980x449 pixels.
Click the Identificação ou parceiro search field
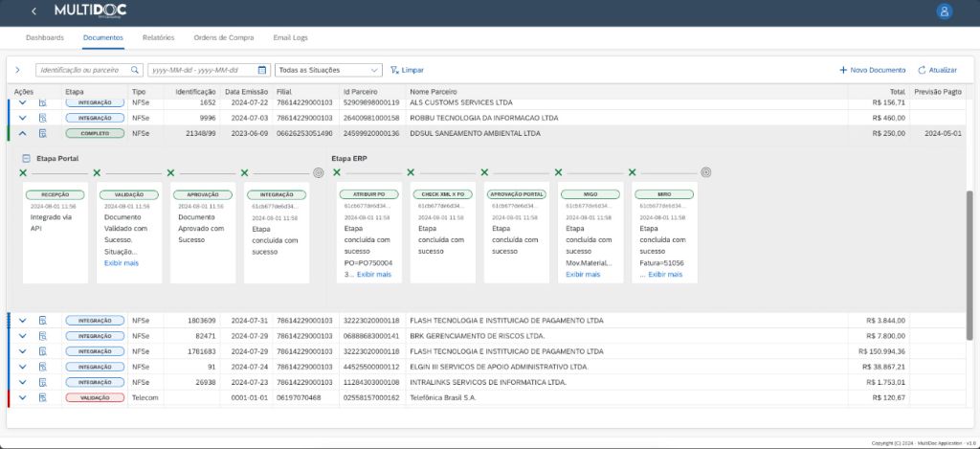click(x=83, y=70)
